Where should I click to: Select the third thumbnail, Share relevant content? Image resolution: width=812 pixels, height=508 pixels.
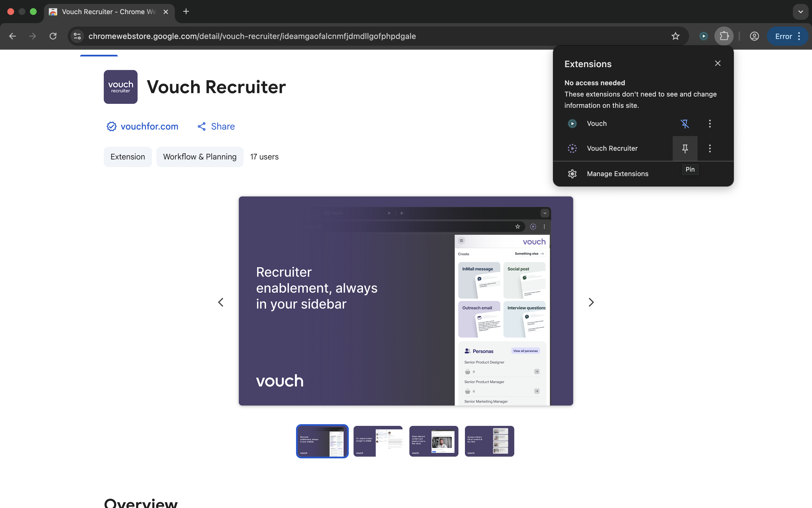click(x=434, y=441)
